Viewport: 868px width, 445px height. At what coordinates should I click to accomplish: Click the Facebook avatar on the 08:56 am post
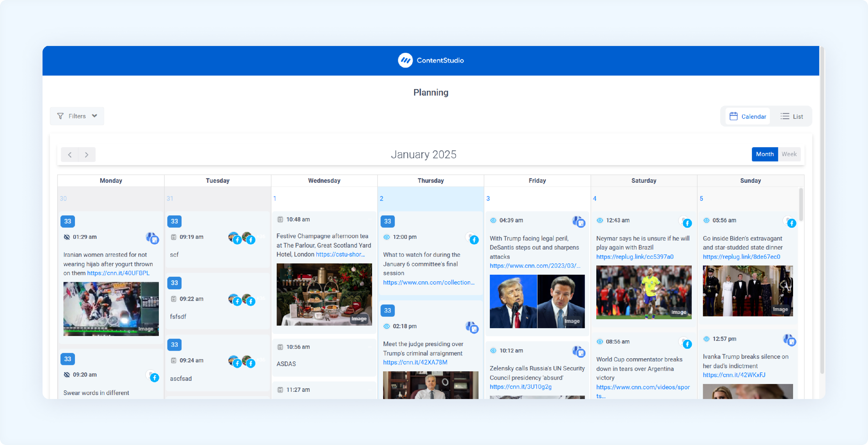(x=685, y=343)
